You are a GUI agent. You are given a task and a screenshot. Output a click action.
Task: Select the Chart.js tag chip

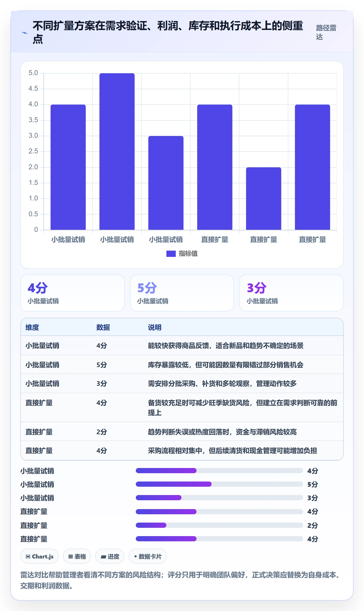tap(40, 556)
